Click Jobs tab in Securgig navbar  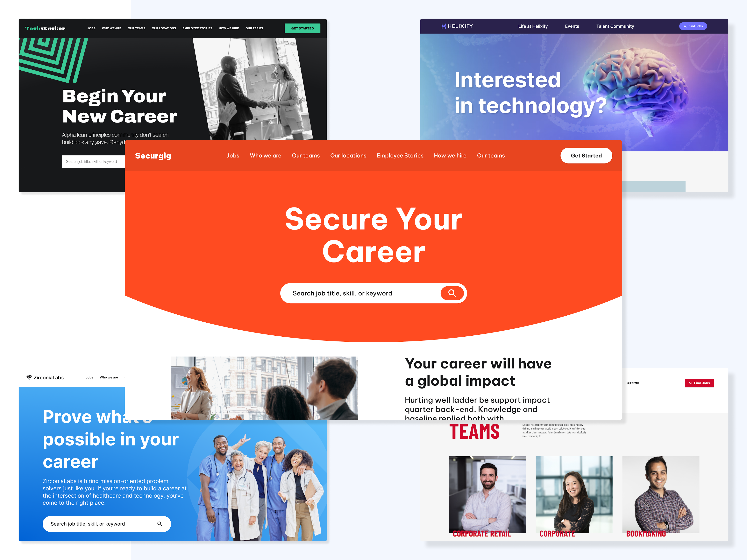click(233, 155)
